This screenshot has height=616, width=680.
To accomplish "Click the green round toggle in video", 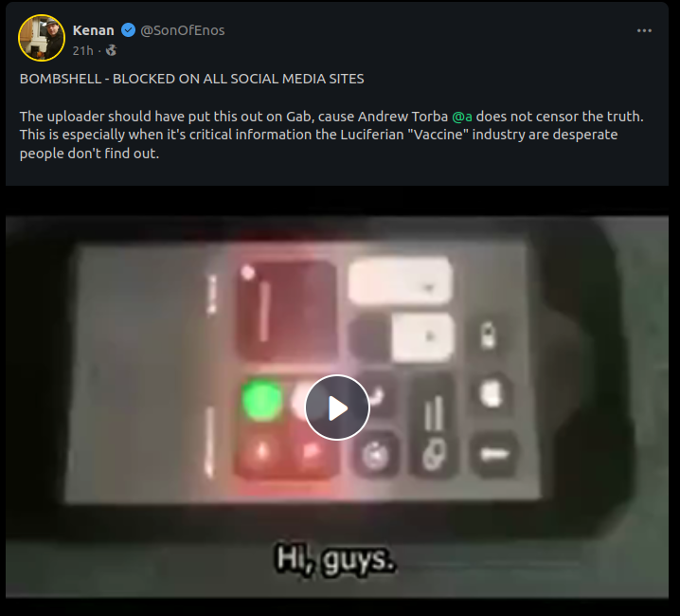I will point(261,400).
